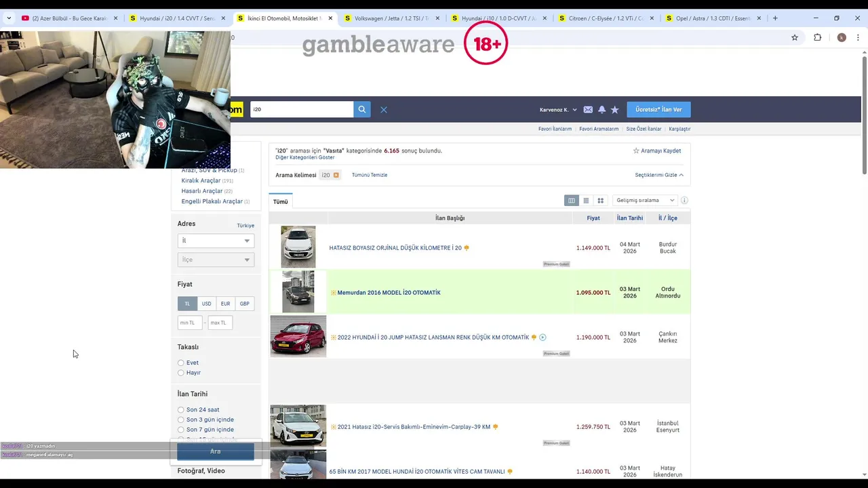Viewport: 868px width, 488px height.
Task: Switch to classic table view icon
Action: point(572,201)
